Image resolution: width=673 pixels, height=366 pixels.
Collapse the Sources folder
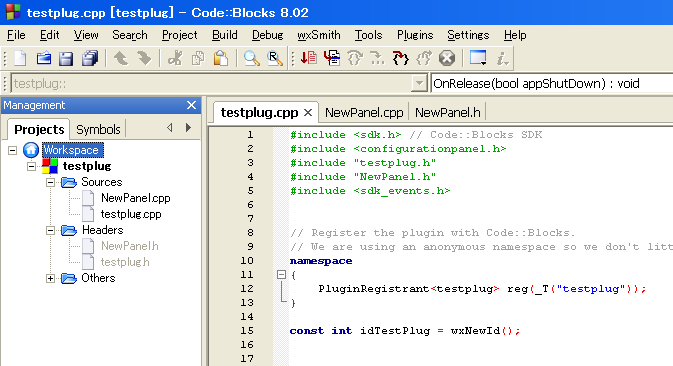pos(50,182)
